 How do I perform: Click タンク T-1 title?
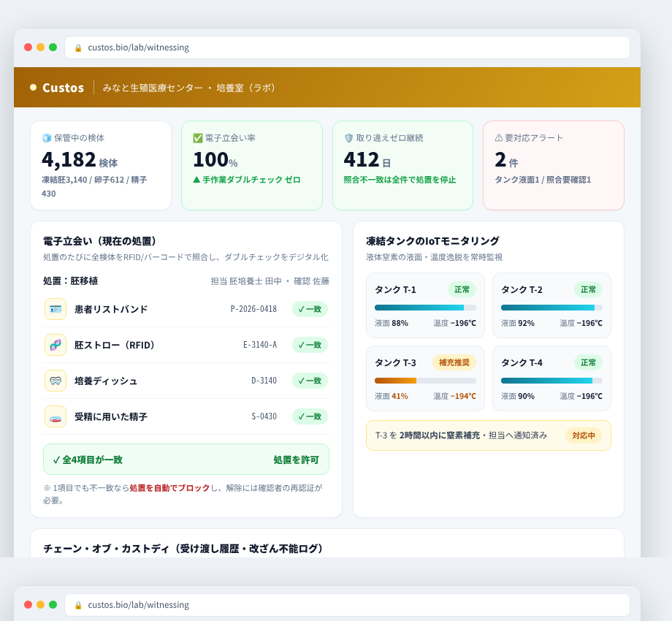(x=395, y=290)
